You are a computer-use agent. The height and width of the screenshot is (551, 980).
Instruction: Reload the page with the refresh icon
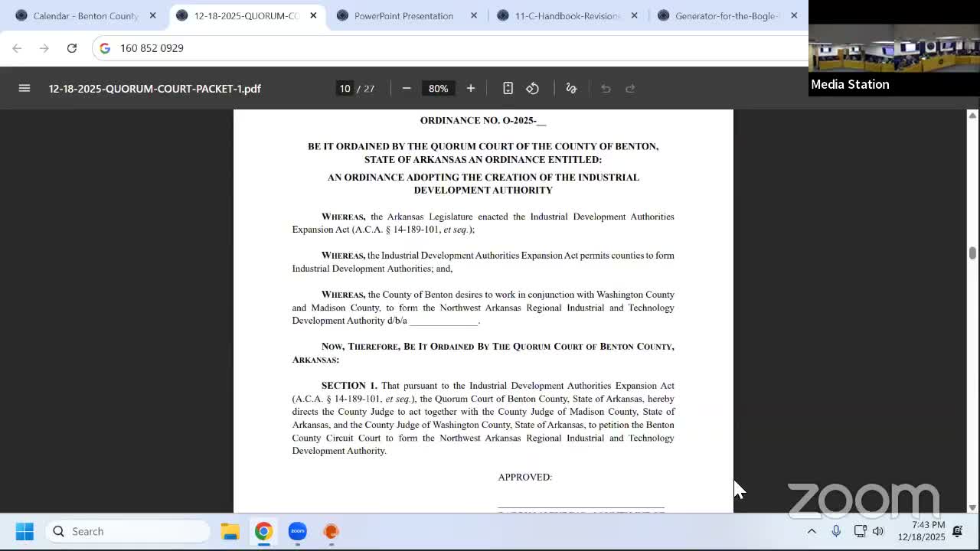pyautogui.click(x=72, y=47)
